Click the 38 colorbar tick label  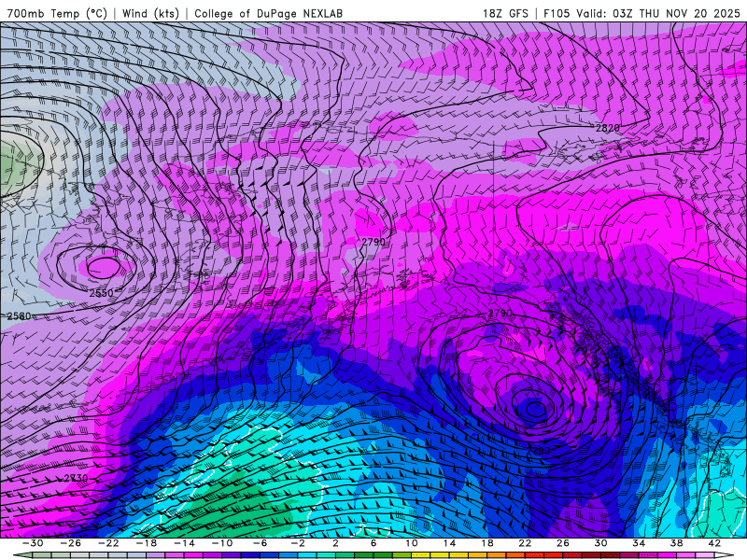(676, 543)
